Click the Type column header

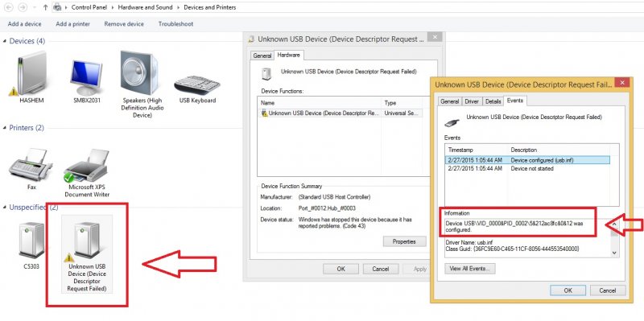point(402,103)
